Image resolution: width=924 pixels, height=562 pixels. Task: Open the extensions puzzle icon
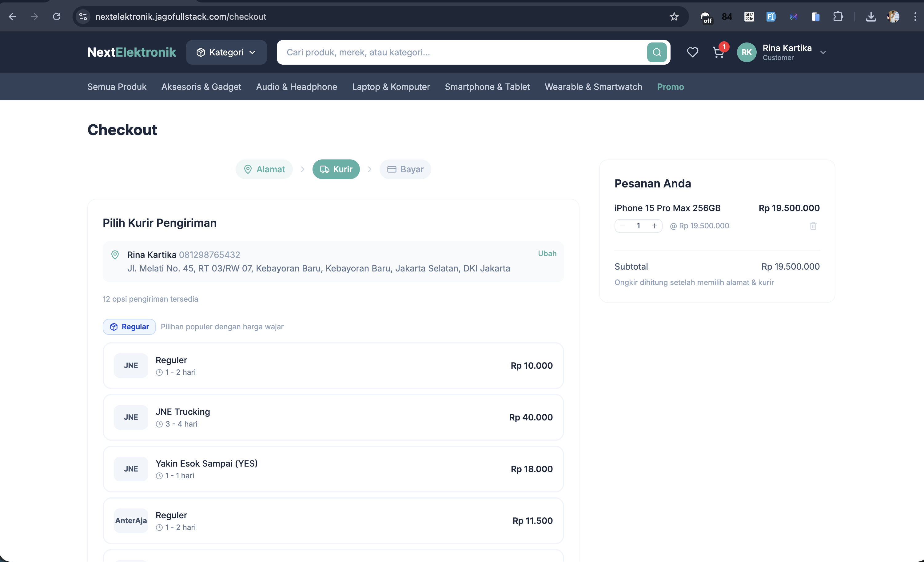[838, 17]
